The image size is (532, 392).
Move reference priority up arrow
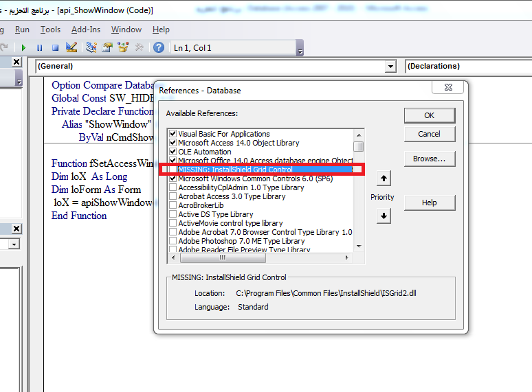point(384,178)
